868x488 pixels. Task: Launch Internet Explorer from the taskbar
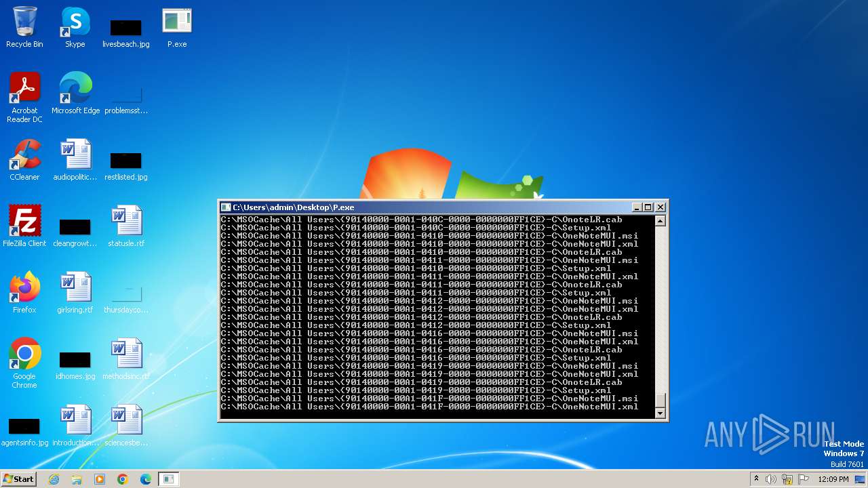click(x=54, y=479)
